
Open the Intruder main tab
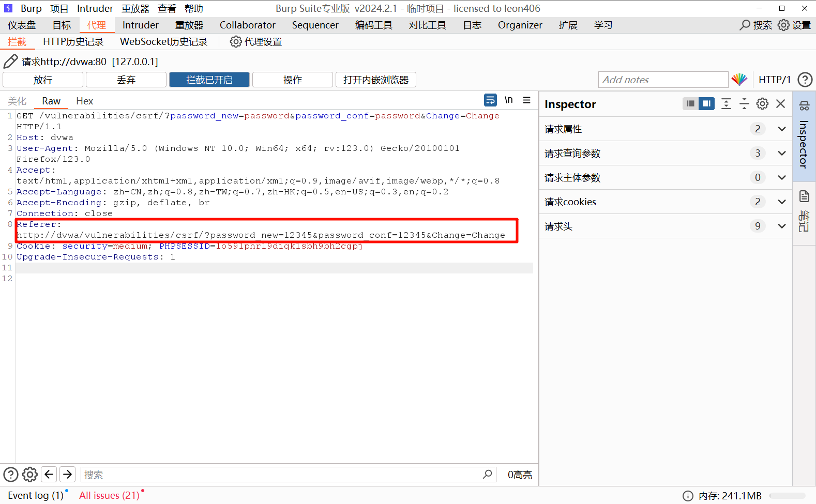pos(141,25)
